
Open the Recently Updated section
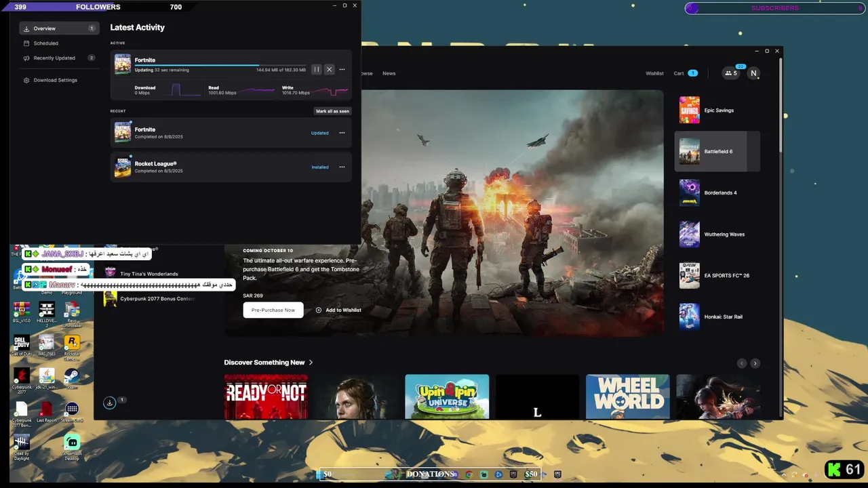tap(59, 58)
